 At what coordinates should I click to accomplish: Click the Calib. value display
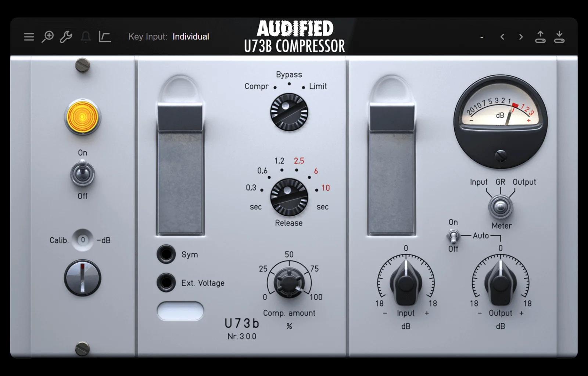click(83, 240)
